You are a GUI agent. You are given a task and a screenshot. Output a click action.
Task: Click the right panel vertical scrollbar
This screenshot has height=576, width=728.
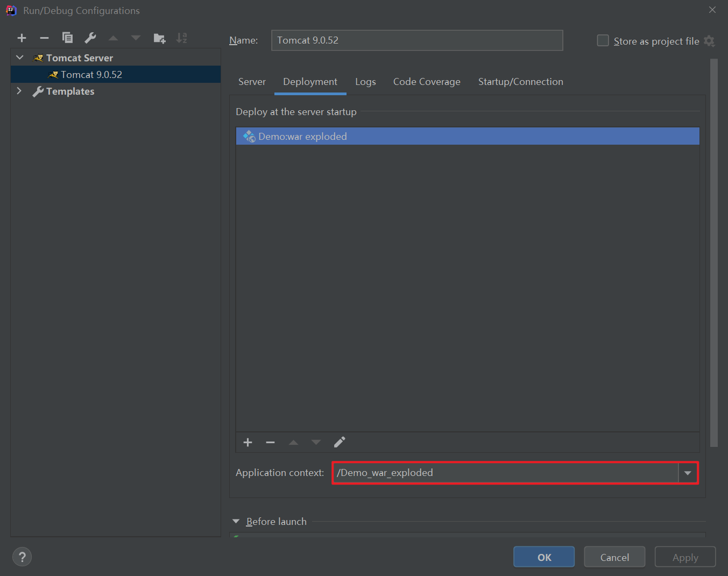click(x=714, y=253)
